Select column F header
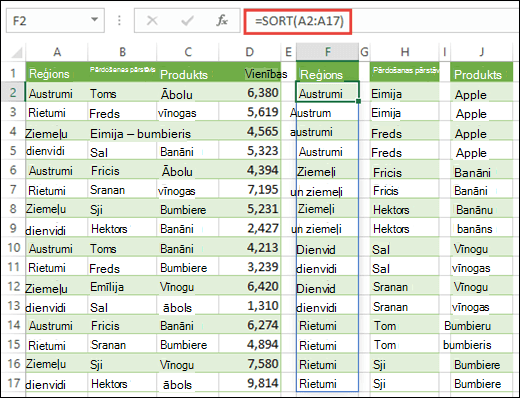This screenshot has height=398, width=520. [328, 52]
